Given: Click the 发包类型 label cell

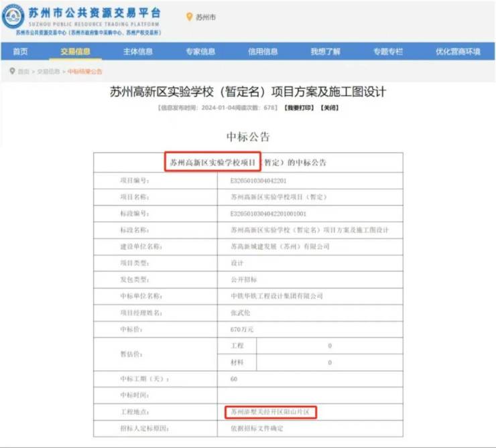Looking at the screenshot, I should (x=156, y=280).
